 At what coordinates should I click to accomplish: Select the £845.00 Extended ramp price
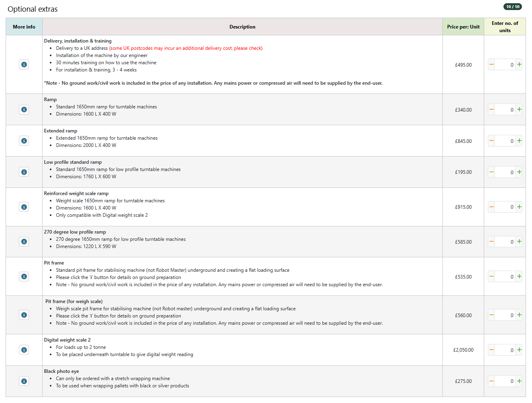pos(463,141)
